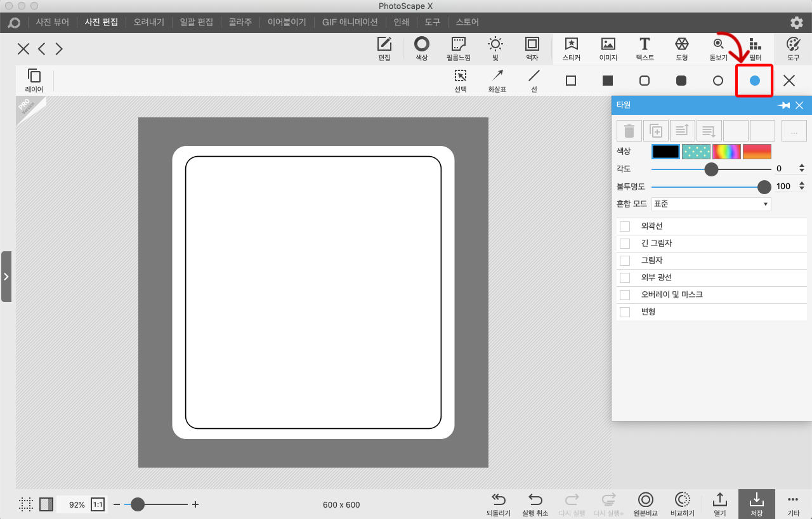Select the filled blue circle shape
This screenshot has height=519, width=812.
tap(755, 81)
